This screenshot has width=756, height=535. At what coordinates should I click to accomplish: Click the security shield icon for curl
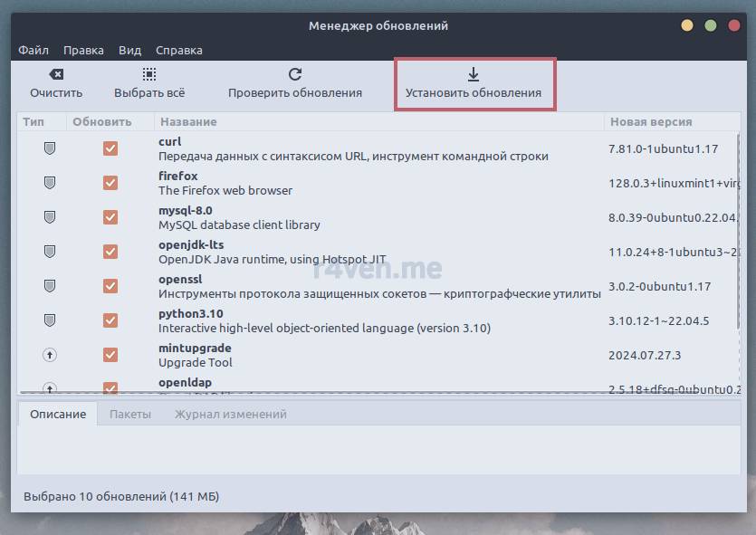[50, 148]
